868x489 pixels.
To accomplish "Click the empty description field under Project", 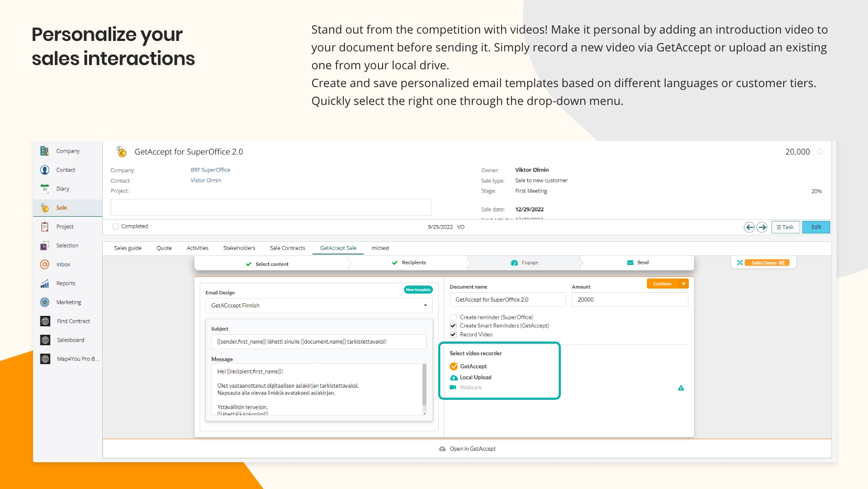I will coord(270,207).
